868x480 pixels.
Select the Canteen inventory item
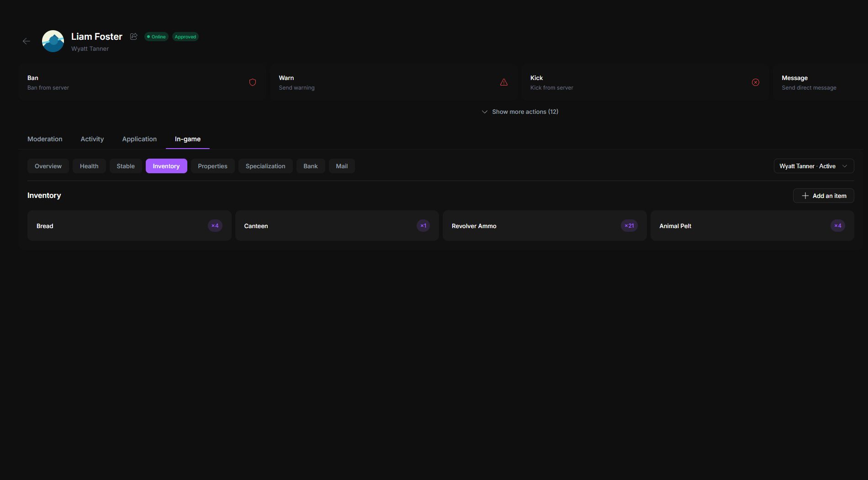[x=337, y=226]
